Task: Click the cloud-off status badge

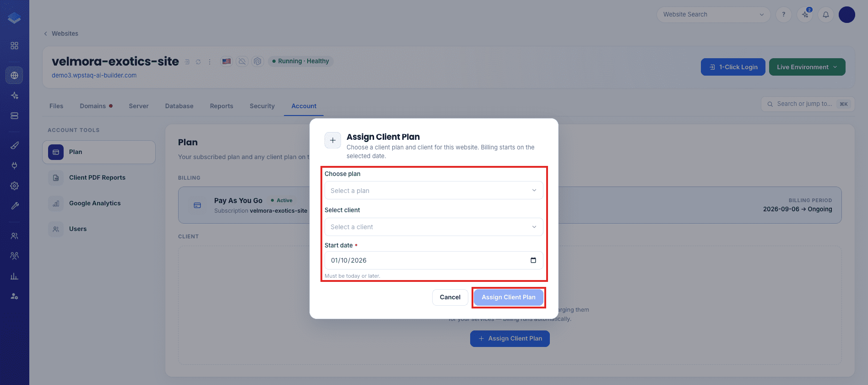Action: pyautogui.click(x=242, y=61)
